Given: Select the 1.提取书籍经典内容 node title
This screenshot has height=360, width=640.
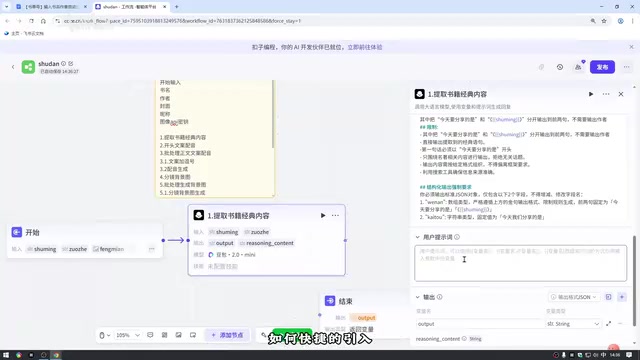Looking at the screenshot, I should pos(238,216).
